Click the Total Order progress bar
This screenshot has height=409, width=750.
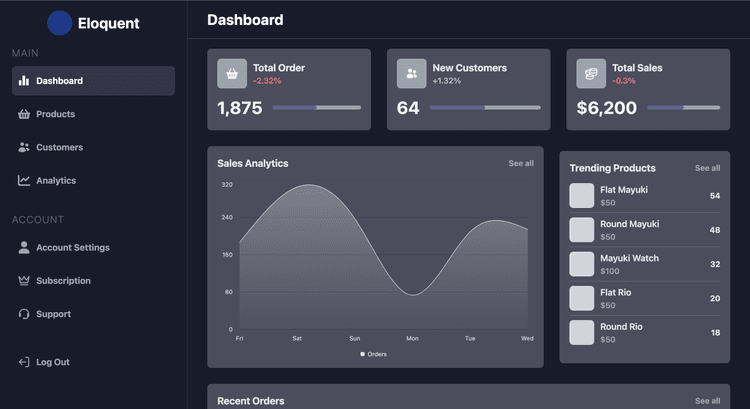316,107
